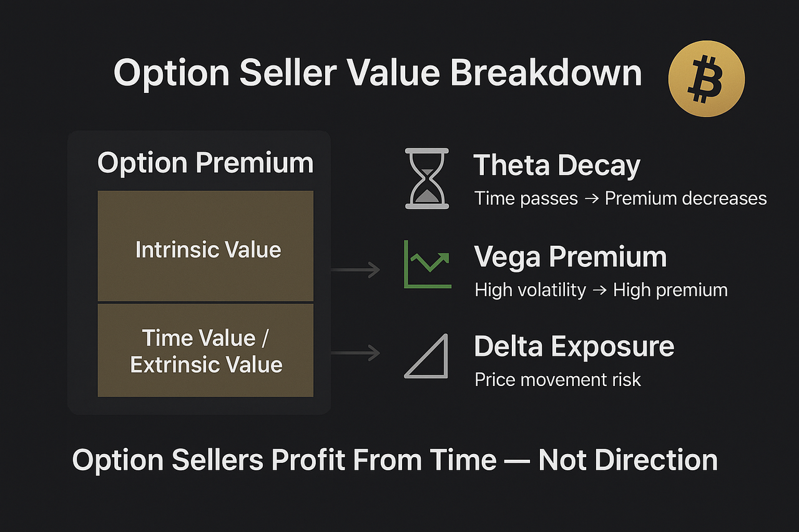This screenshot has width=799, height=532.
Task: Click the arrow leading from Time Value box
Action: click(355, 353)
